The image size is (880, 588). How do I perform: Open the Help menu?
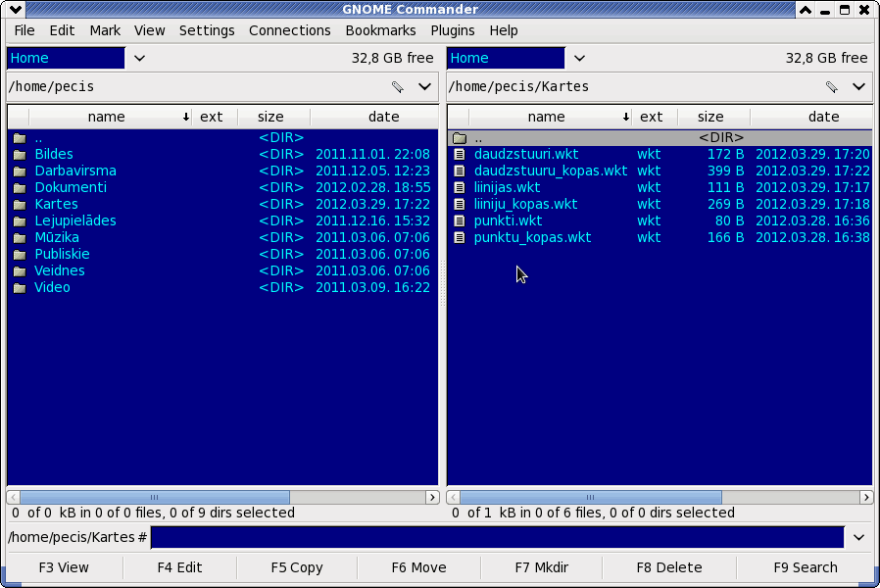[504, 30]
